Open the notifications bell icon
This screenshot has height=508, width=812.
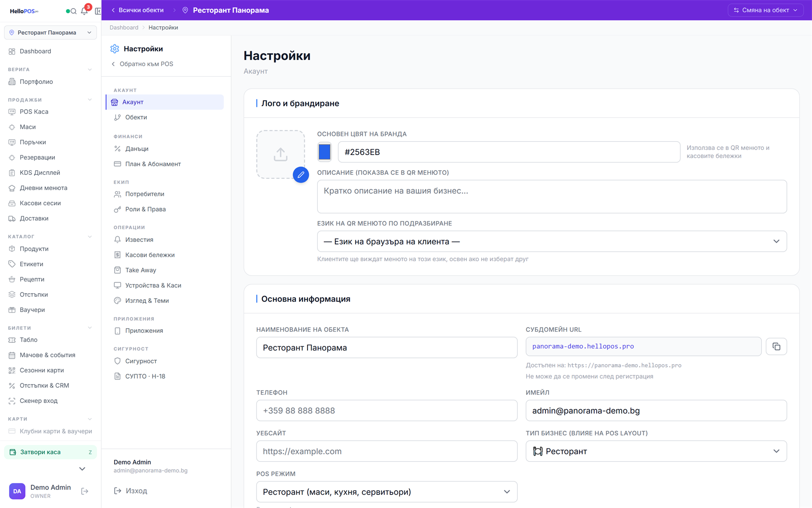click(84, 11)
